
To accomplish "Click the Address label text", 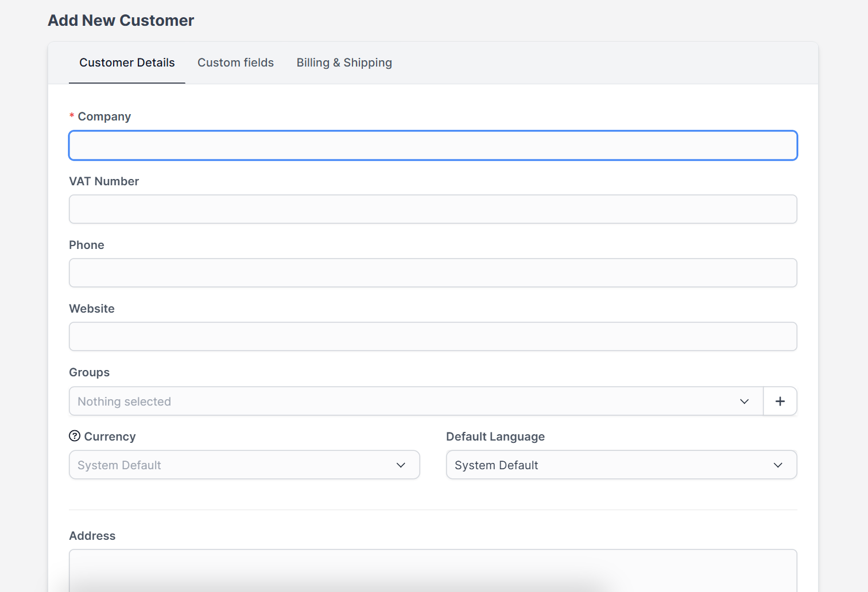I will pyautogui.click(x=92, y=536).
